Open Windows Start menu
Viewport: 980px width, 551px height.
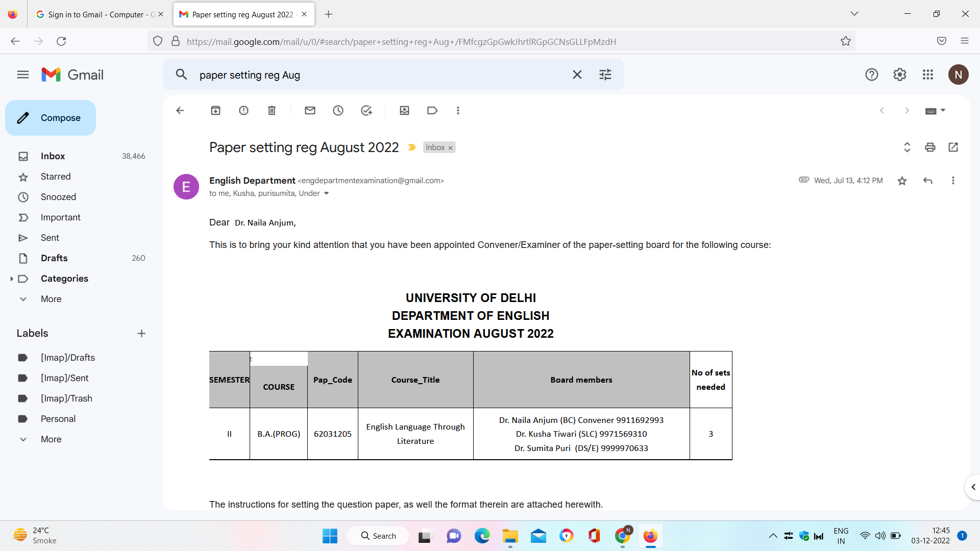[330, 536]
